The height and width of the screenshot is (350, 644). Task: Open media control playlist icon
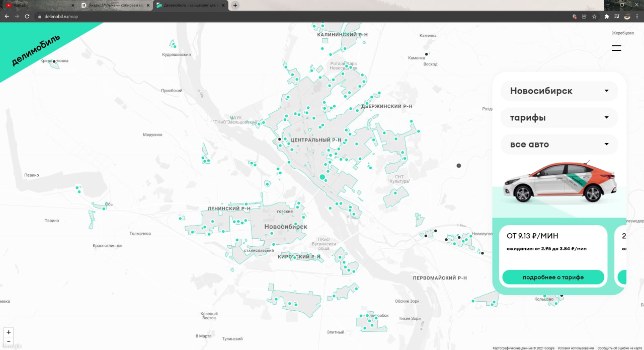click(617, 17)
